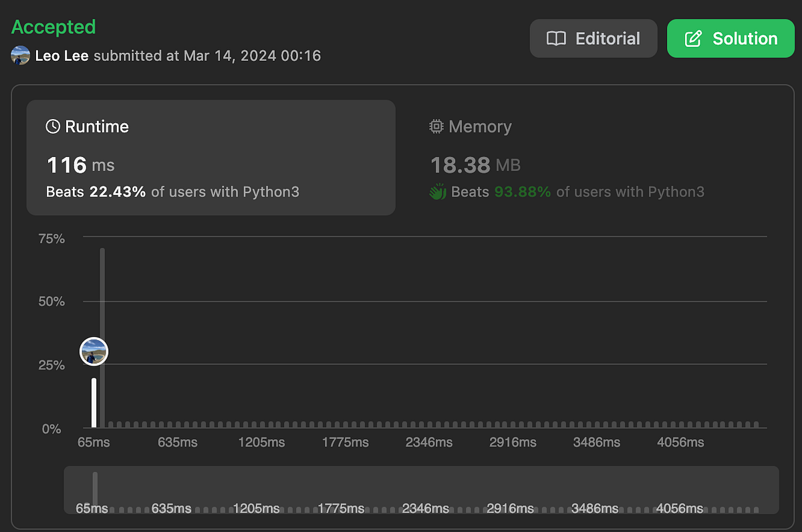Click the green Solution button
The height and width of the screenshot is (532, 802).
tap(731, 39)
